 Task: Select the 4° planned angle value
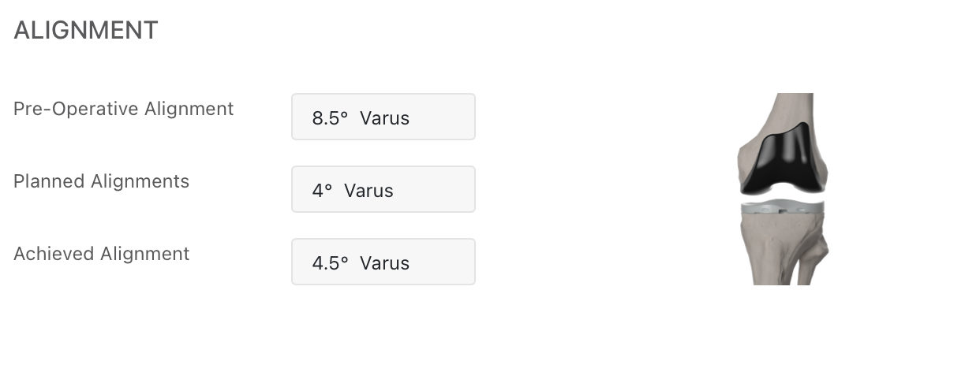point(323,191)
